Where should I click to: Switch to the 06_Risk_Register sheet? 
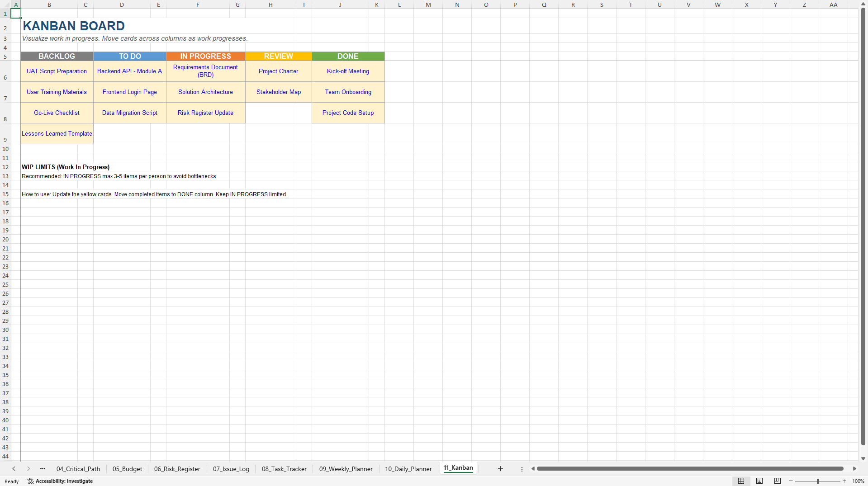click(x=177, y=469)
